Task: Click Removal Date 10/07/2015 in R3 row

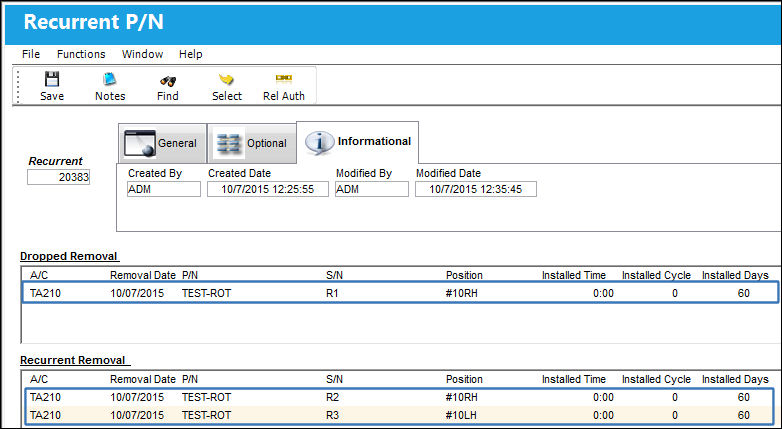Action: (137, 415)
